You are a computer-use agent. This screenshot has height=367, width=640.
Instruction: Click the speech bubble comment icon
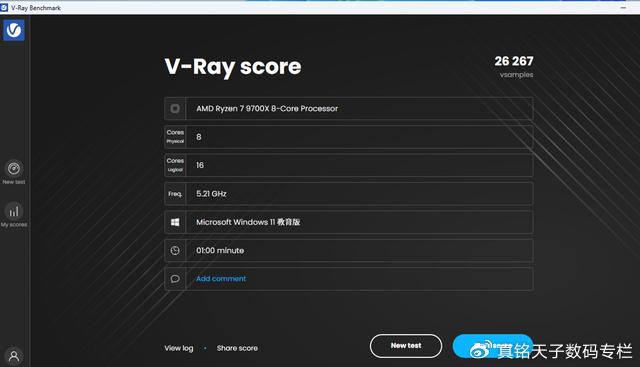tap(175, 279)
